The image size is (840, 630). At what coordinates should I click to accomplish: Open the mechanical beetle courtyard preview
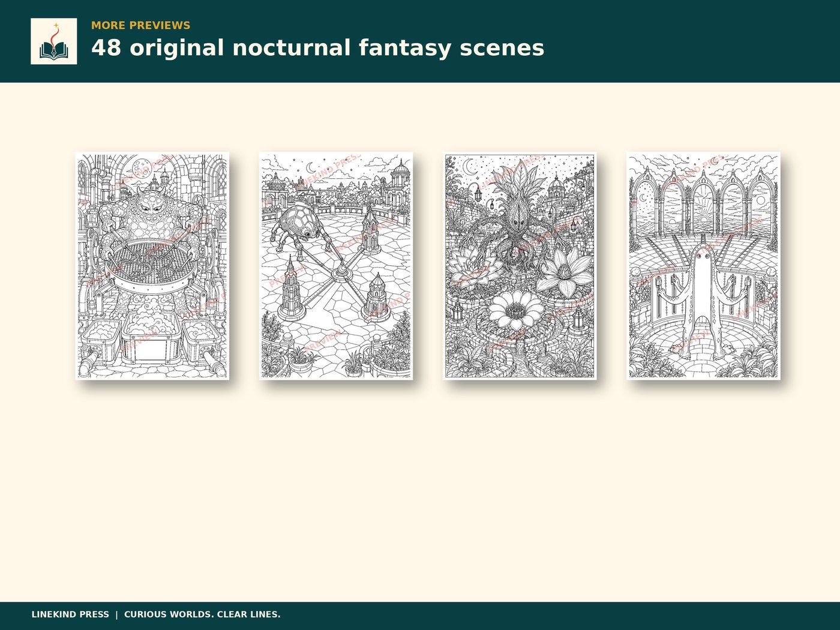336,266
